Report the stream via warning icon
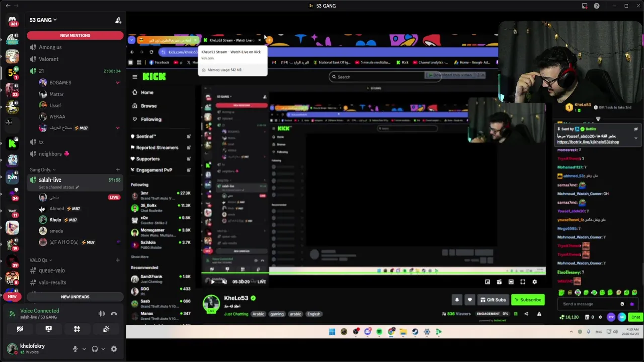Screen dimensions: 644x362 539,314
